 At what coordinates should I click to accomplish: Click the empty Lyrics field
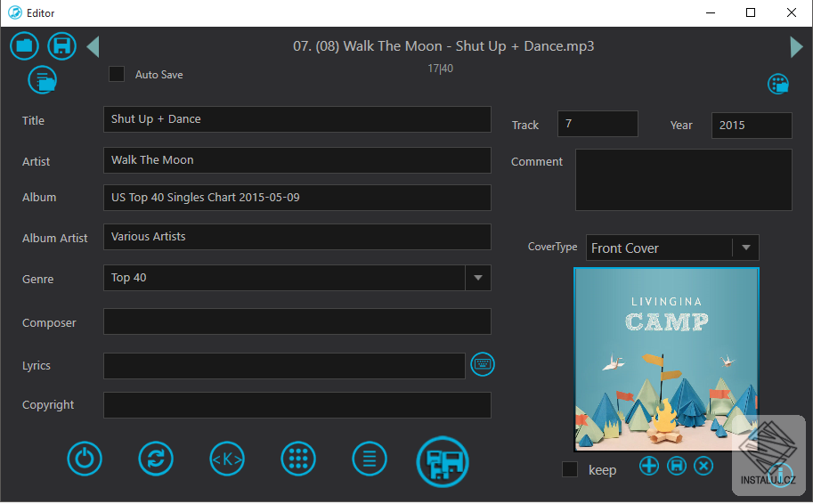[284, 366]
